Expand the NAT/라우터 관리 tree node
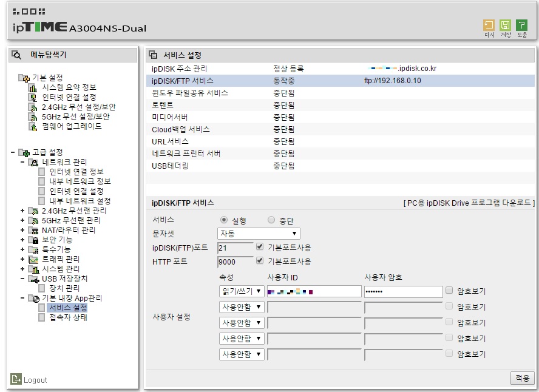This screenshot has height=392, width=539. (x=22, y=230)
